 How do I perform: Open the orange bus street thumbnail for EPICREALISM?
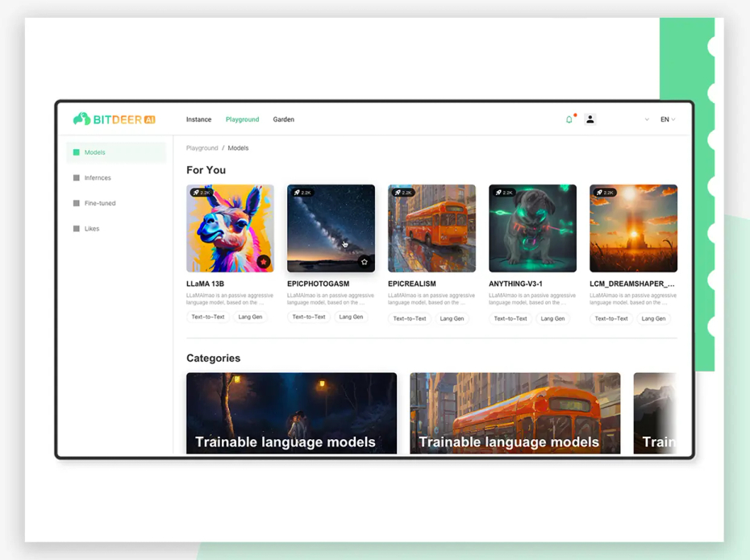click(432, 228)
